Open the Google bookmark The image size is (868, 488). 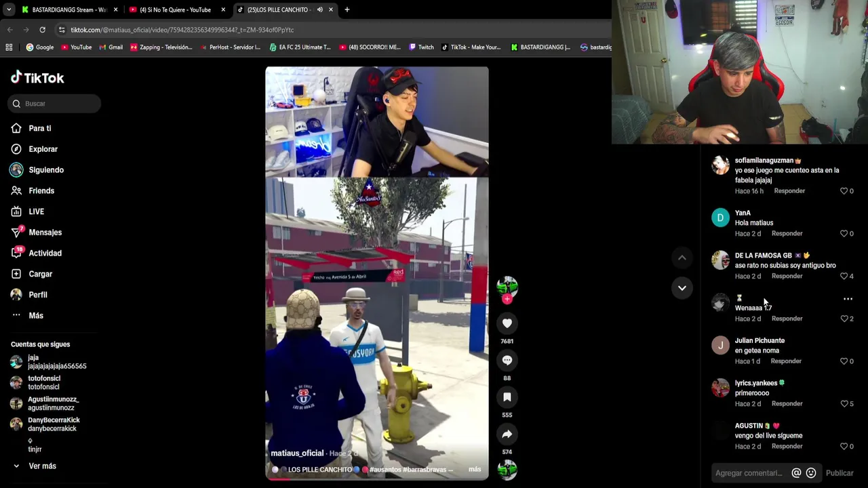click(x=39, y=47)
